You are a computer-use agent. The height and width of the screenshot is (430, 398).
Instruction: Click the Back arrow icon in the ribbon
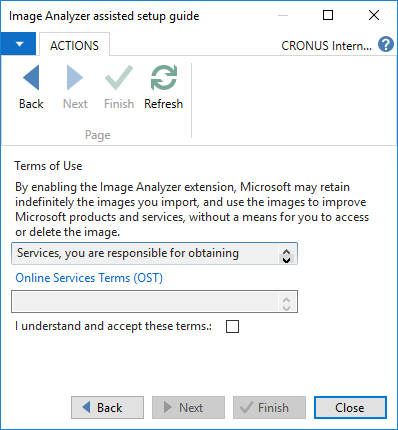[31, 77]
